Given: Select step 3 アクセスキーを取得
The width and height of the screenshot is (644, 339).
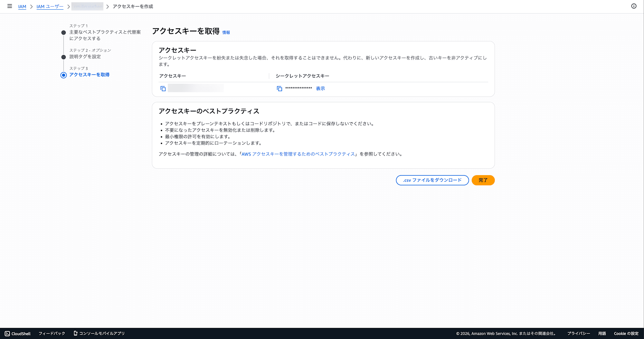Looking at the screenshot, I should tap(89, 75).
